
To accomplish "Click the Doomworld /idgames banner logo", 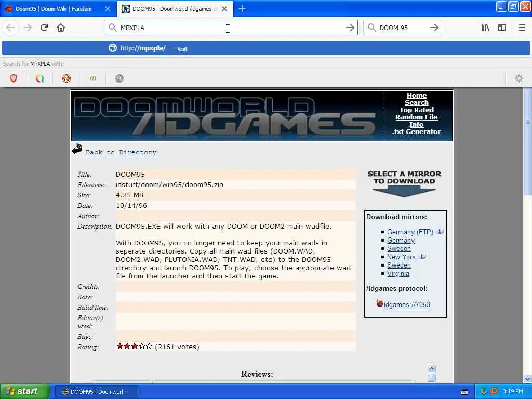I will click(227, 116).
